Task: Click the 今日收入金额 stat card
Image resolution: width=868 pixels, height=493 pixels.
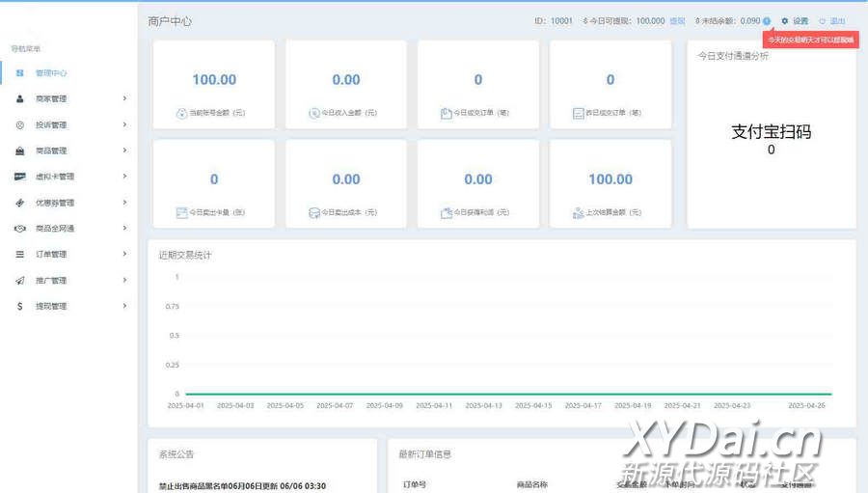Action: 346,85
